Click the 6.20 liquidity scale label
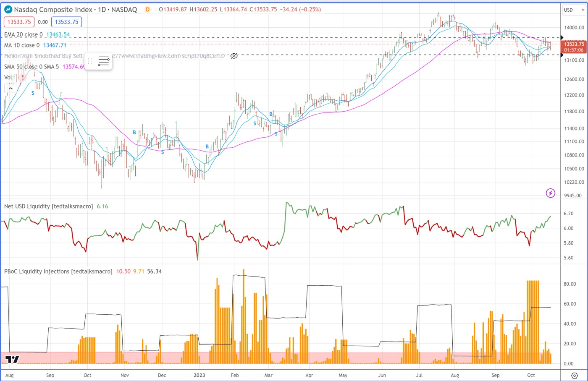Image resolution: width=588 pixels, height=381 pixels. (x=568, y=214)
